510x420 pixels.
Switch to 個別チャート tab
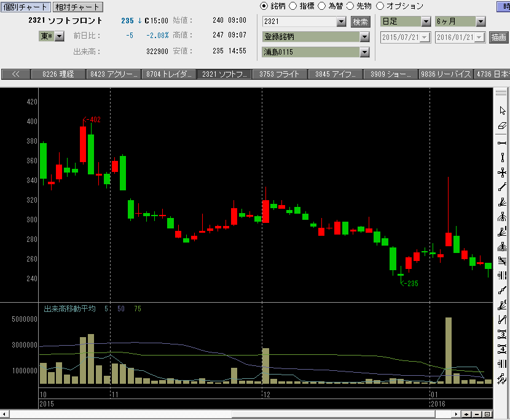point(25,7)
